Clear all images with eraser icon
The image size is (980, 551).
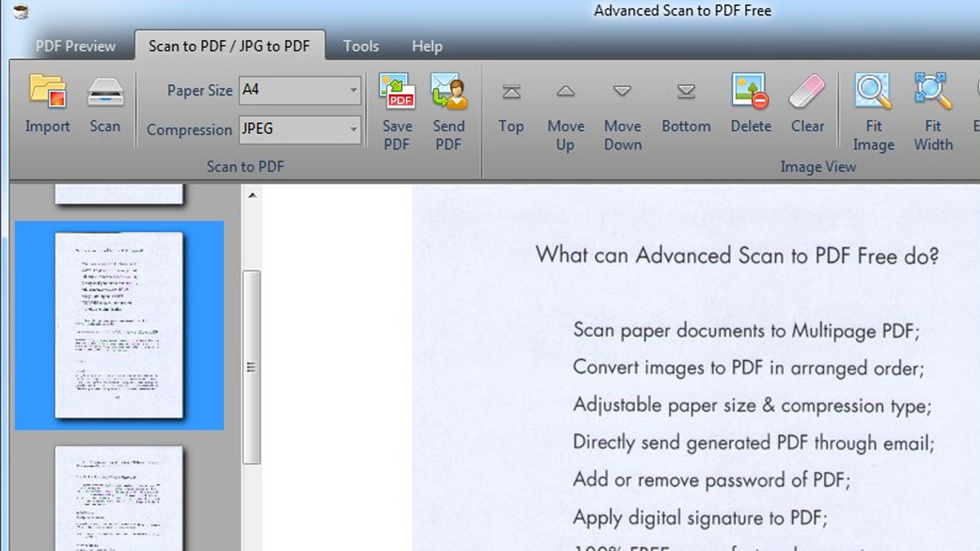(807, 91)
